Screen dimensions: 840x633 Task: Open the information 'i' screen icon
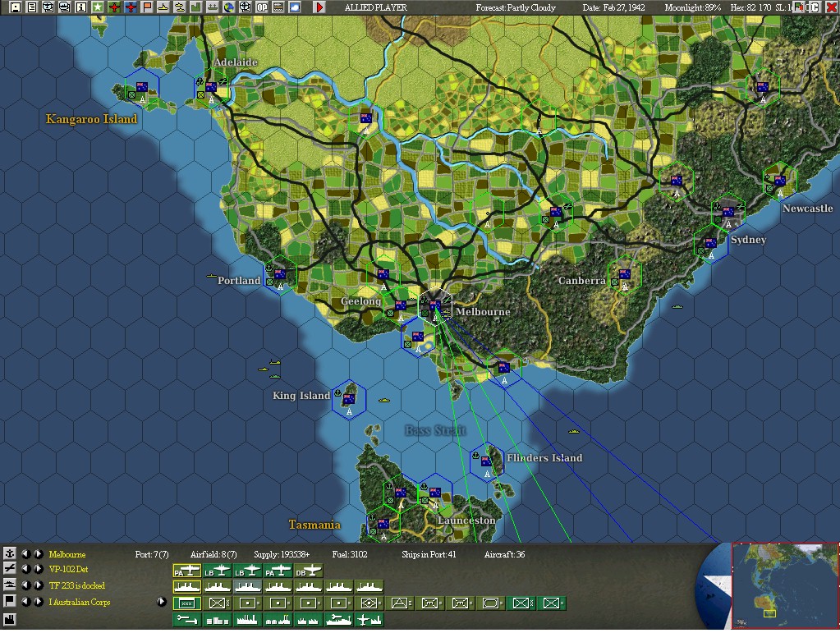click(x=81, y=7)
